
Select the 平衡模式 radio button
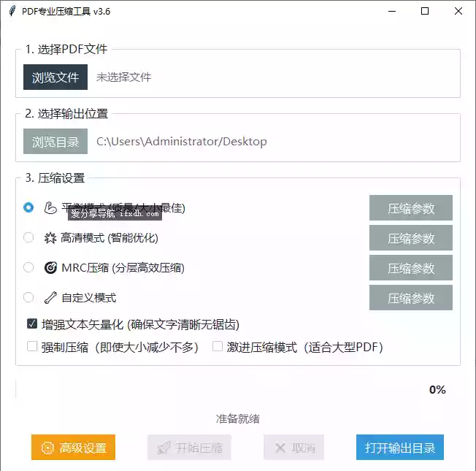[x=28, y=207]
